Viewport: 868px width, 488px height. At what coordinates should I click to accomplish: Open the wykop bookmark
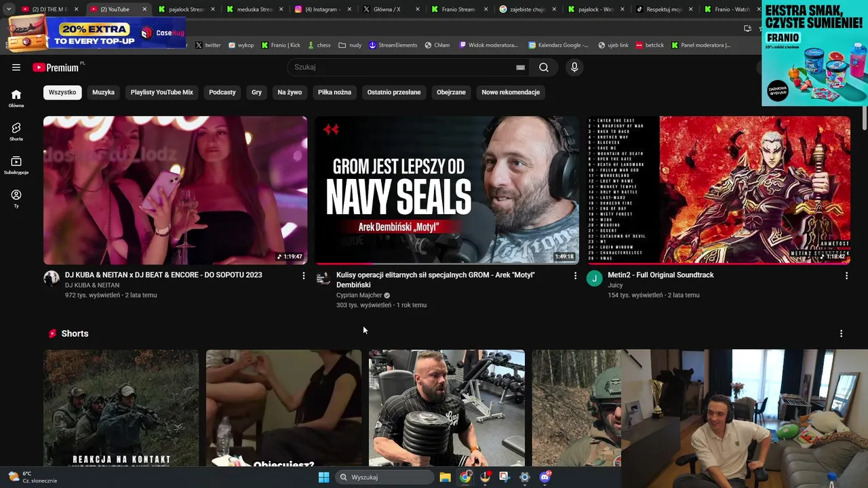point(241,45)
